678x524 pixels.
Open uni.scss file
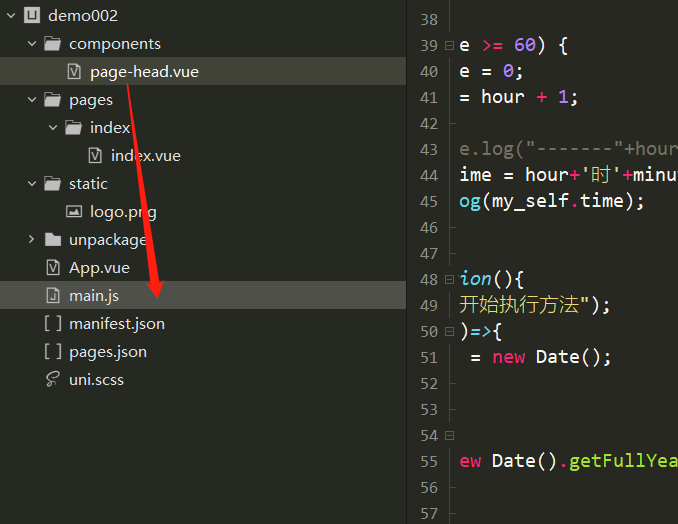tap(96, 380)
